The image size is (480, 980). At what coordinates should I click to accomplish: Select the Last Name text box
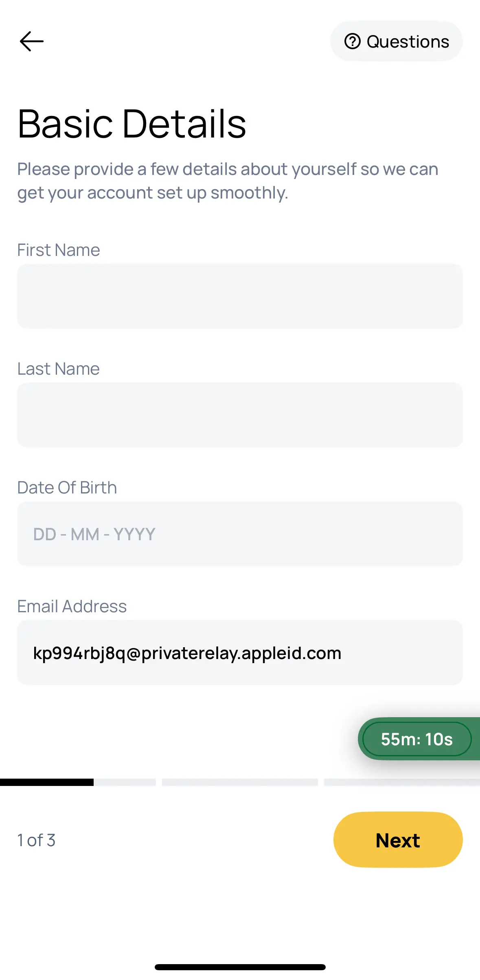(x=240, y=415)
